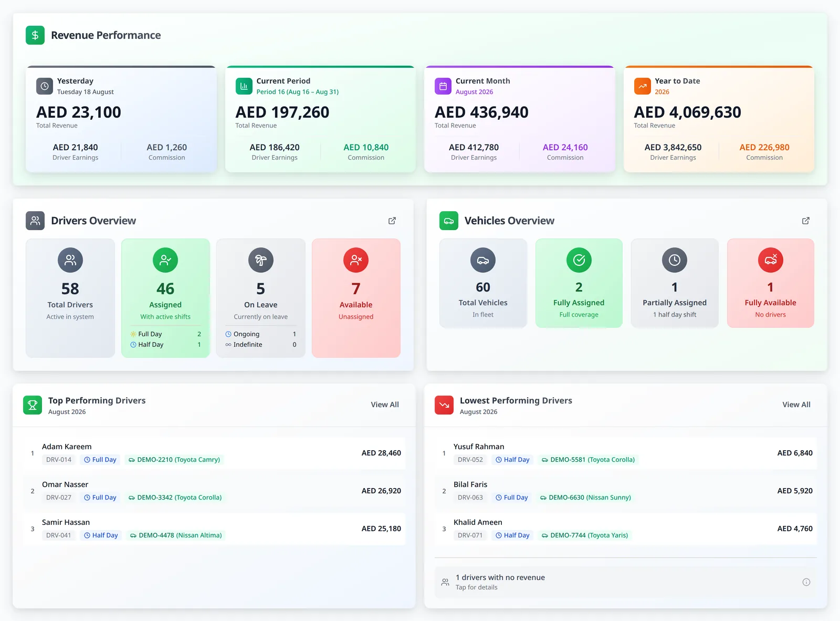This screenshot has width=840, height=621.
Task: Click the Total Vehicles car icon
Action: tap(483, 260)
